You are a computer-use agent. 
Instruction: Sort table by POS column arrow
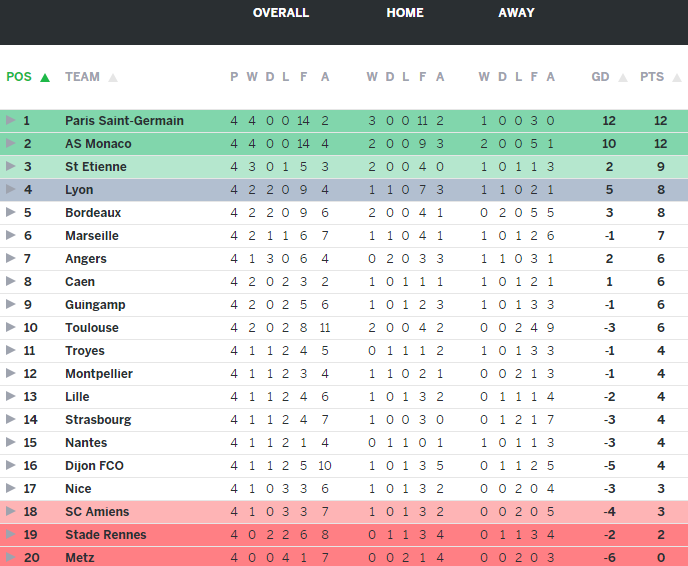tap(44, 77)
